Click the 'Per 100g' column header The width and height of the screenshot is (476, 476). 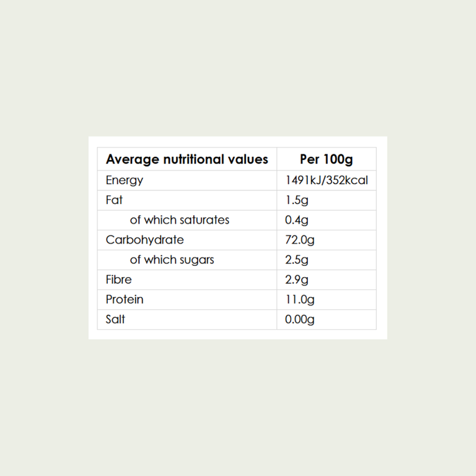pyautogui.click(x=327, y=160)
